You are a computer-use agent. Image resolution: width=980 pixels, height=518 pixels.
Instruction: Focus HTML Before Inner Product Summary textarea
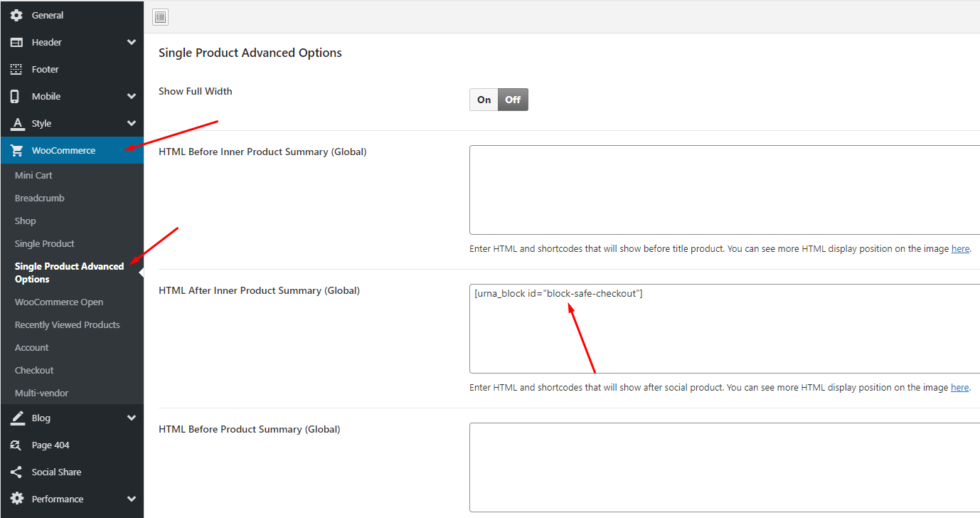pyautogui.click(x=725, y=190)
